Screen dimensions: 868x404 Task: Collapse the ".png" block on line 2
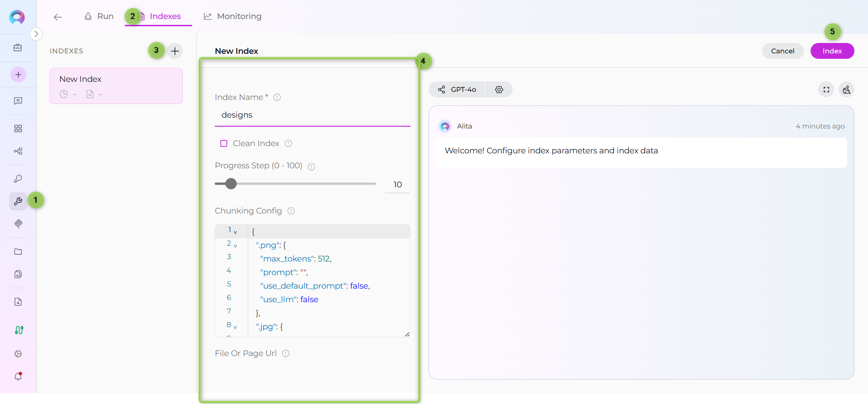coord(235,246)
